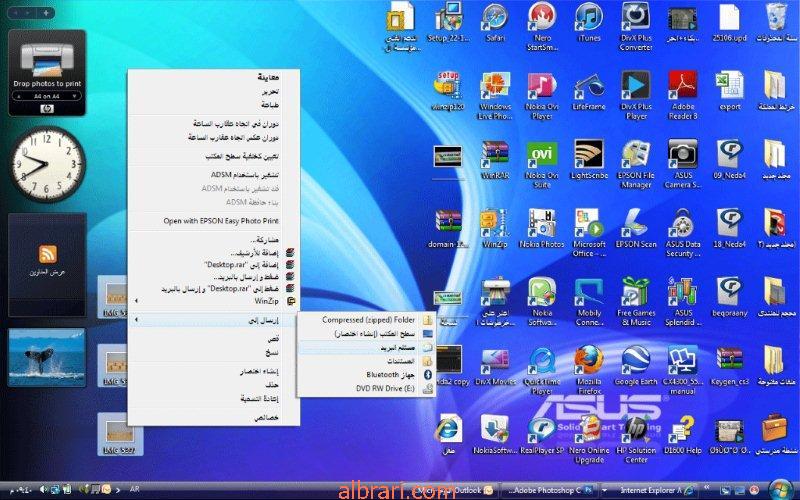This screenshot has height=500, width=800.
Task: Open DivX Plus Converter icon
Action: click(x=636, y=27)
